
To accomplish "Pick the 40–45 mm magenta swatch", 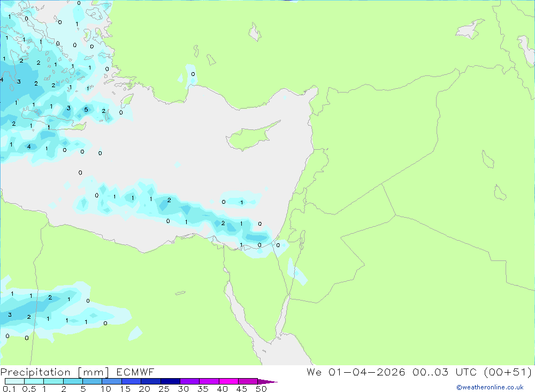I will point(228,381).
